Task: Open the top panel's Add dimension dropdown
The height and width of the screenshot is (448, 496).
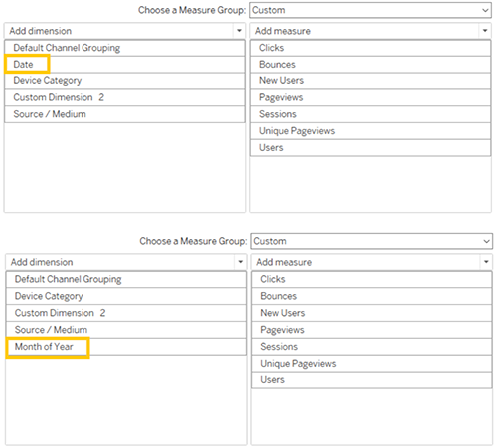Action: [x=124, y=31]
